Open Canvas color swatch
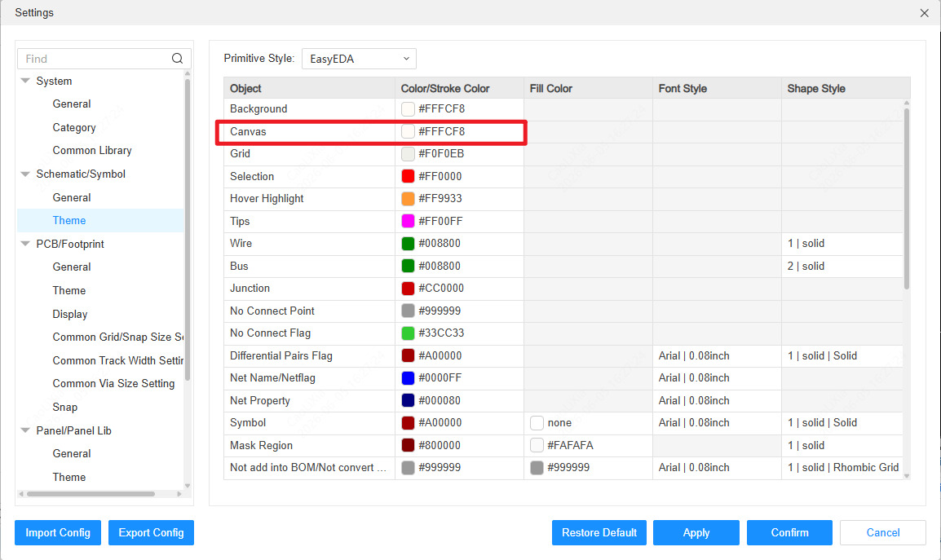This screenshot has height=560, width=941. point(408,131)
